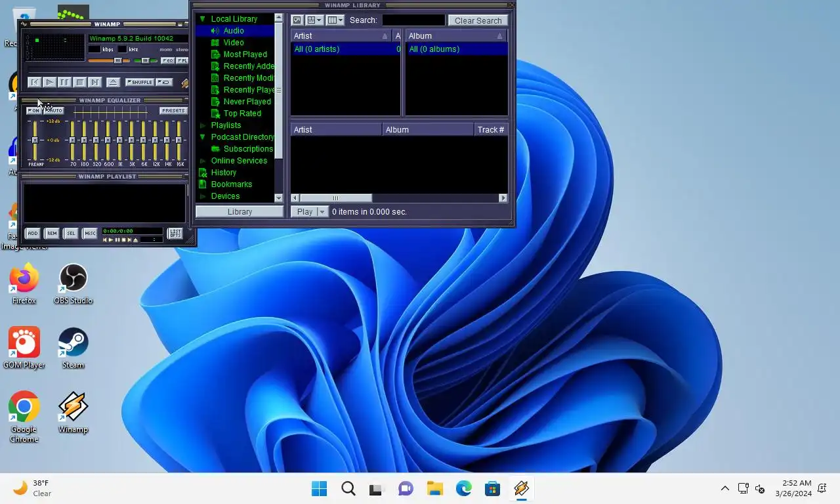Select the All (0 albums) row

click(457, 49)
